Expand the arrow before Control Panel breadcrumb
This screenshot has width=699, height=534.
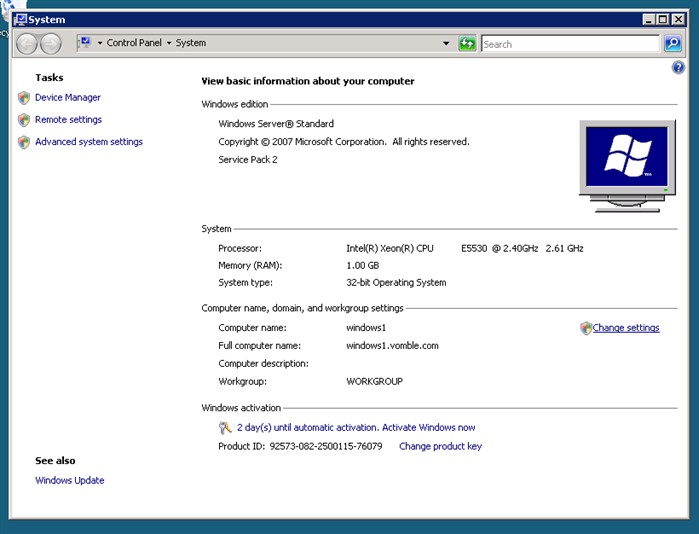coord(100,43)
